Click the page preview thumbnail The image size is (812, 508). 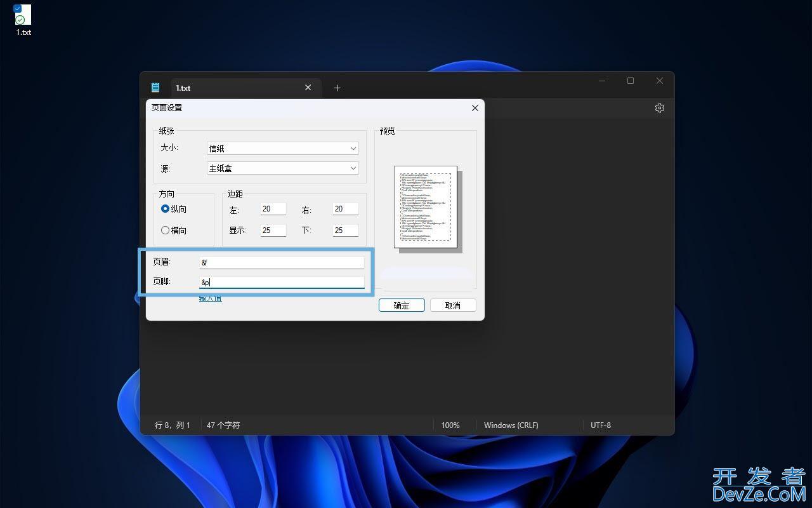point(426,207)
